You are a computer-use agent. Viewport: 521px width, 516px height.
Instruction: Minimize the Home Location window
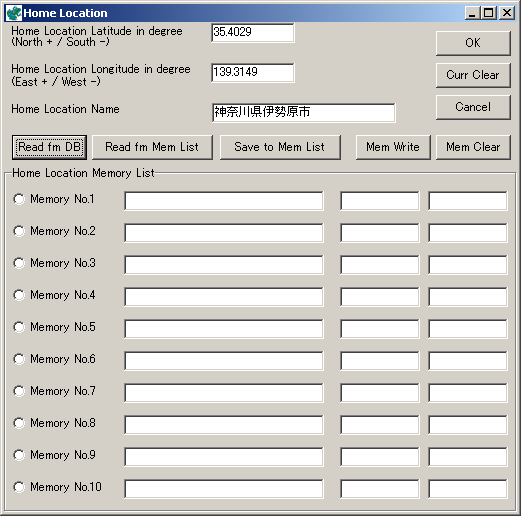(472, 13)
